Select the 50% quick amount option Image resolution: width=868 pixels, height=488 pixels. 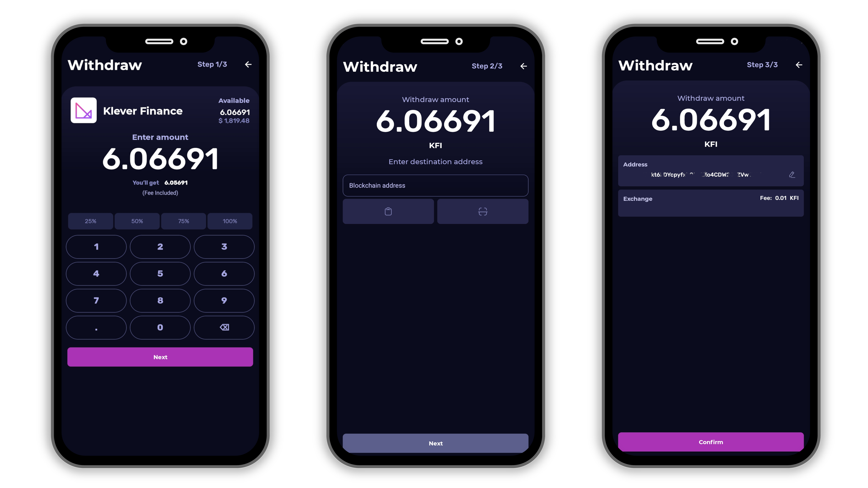tap(137, 221)
